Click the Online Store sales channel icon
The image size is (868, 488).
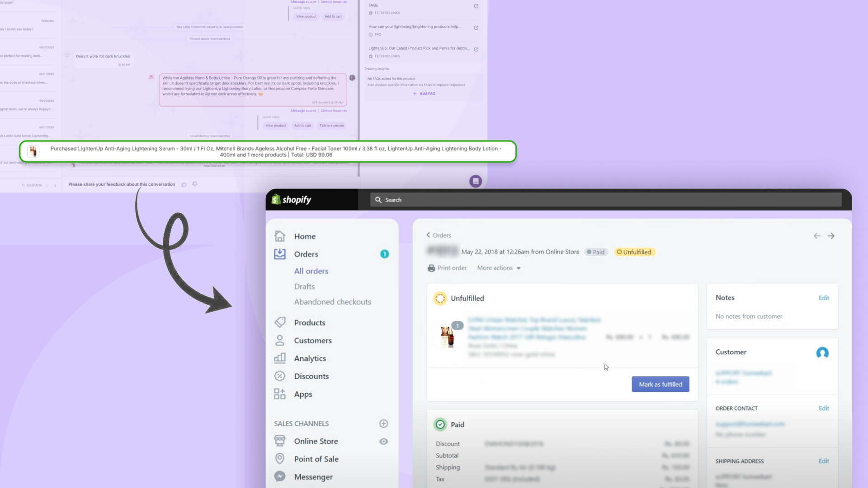[279, 441]
